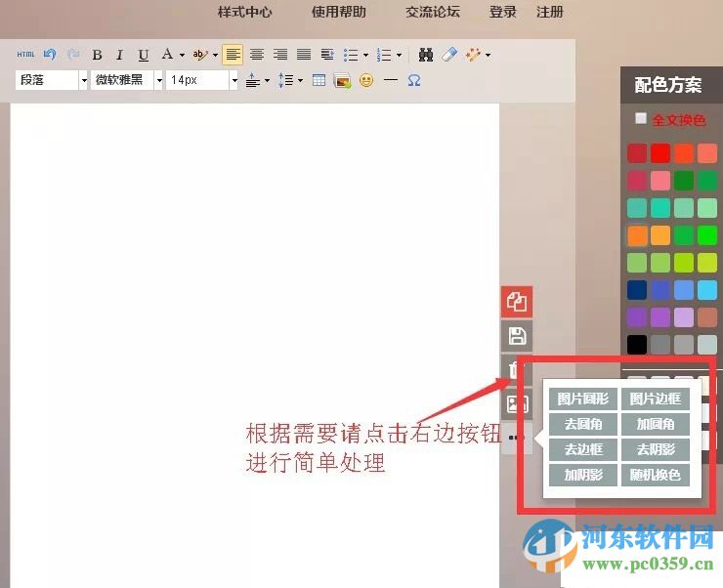This screenshot has height=588, width=723.
Task: Pick the black color swatch
Action: (x=637, y=344)
